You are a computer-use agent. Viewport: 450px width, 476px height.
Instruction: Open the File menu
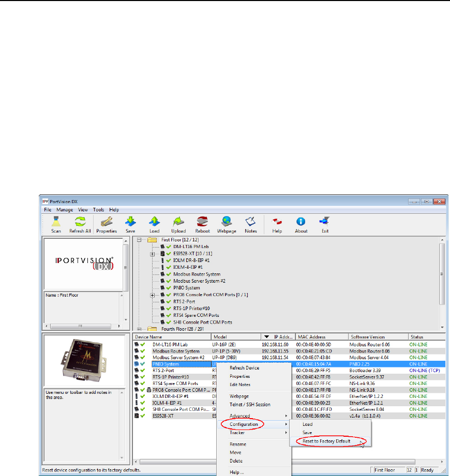[48, 210]
